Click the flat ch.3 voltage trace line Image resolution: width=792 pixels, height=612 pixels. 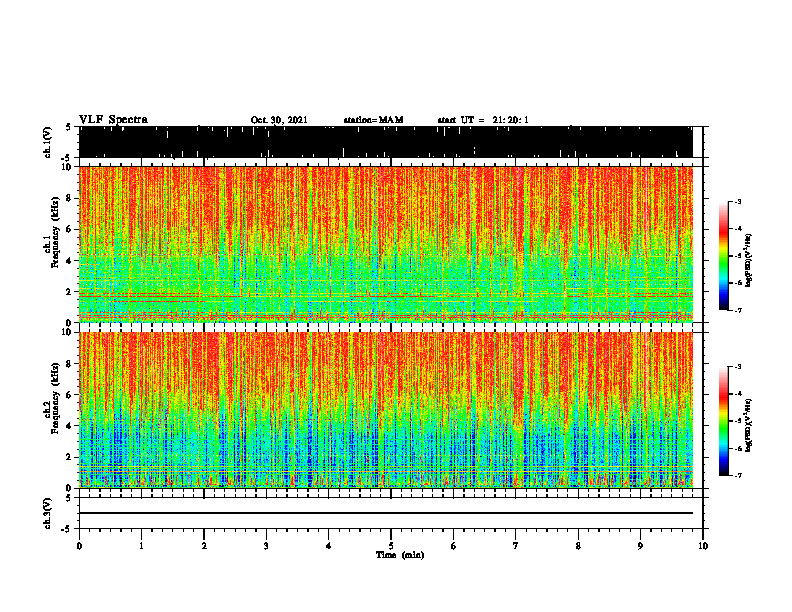coord(386,513)
